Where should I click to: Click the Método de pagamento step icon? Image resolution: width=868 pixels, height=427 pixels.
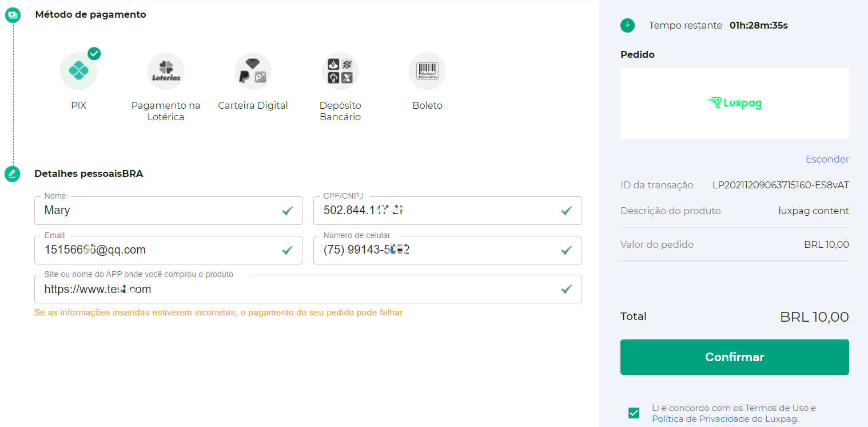pos(13,15)
